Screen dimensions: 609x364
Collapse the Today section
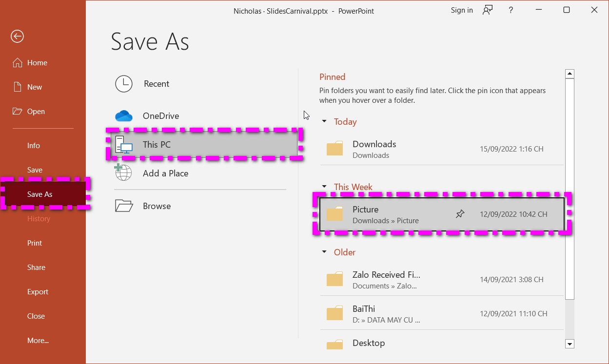click(324, 122)
